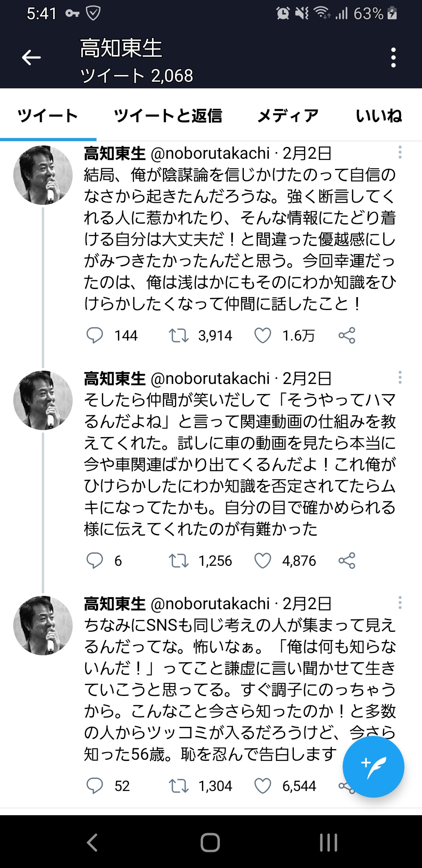Open the profile overflow menu (three dots)

tap(393, 57)
